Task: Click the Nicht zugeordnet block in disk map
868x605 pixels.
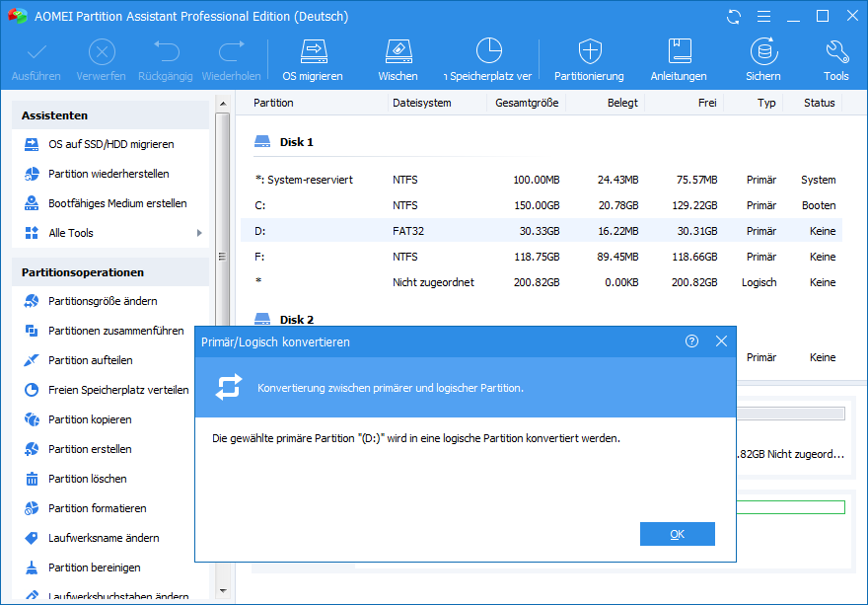Action: tap(791, 454)
